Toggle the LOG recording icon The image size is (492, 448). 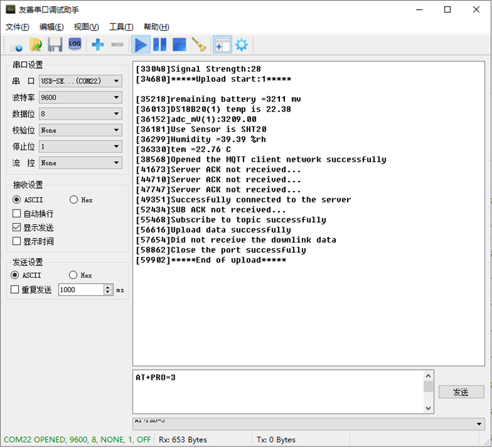tap(75, 44)
